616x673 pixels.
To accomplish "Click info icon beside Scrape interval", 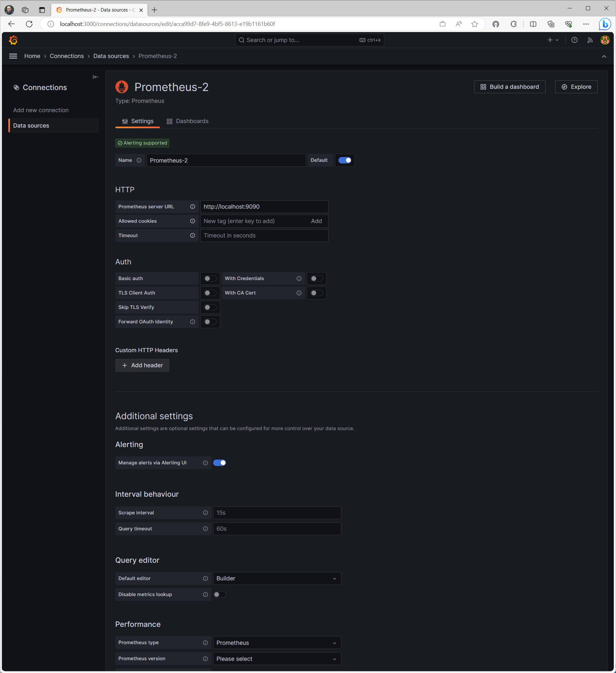I will pyautogui.click(x=205, y=513).
